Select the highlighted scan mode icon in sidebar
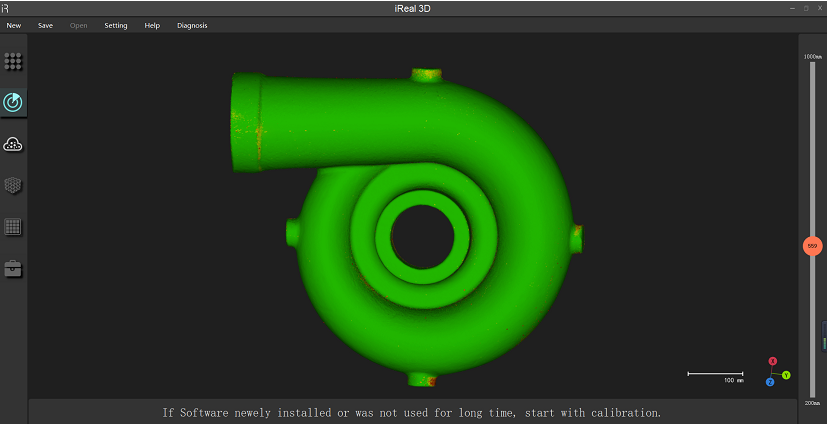 [x=13, y=102]
